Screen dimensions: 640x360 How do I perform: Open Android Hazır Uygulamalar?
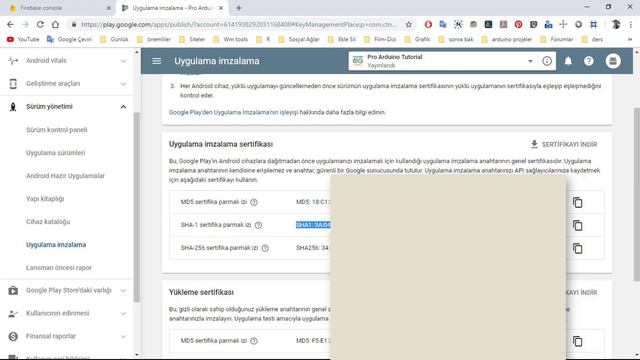[65, 176]
